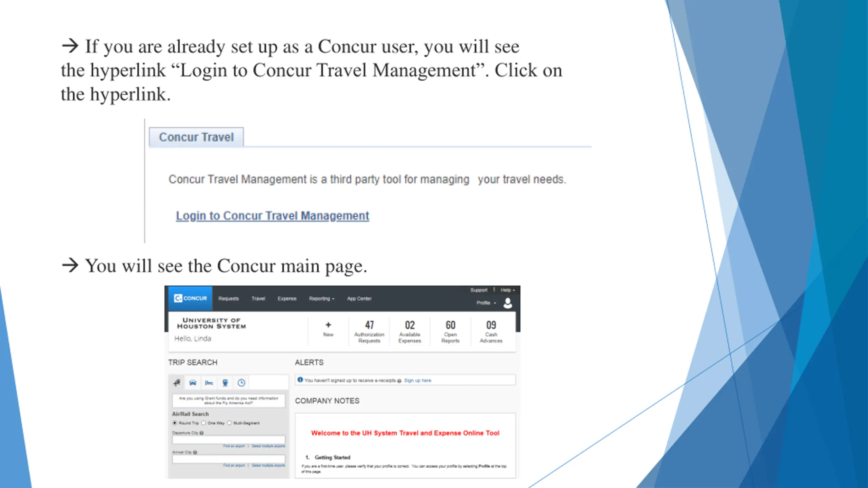Select the One Way radio button
Image resolution: width=868 pixels, height=488 pixels.
tap(203, 423)
